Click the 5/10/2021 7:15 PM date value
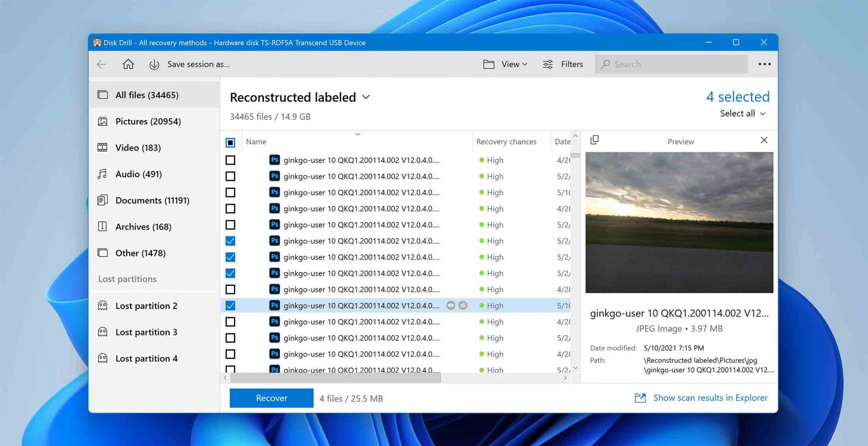 click(x=673, y=348)
